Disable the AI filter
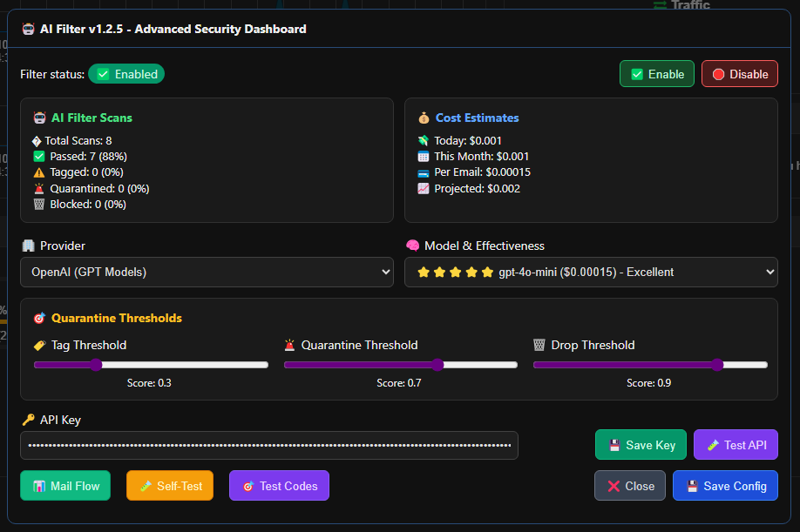Screen dimensions: 800x532 click(739, 74)
